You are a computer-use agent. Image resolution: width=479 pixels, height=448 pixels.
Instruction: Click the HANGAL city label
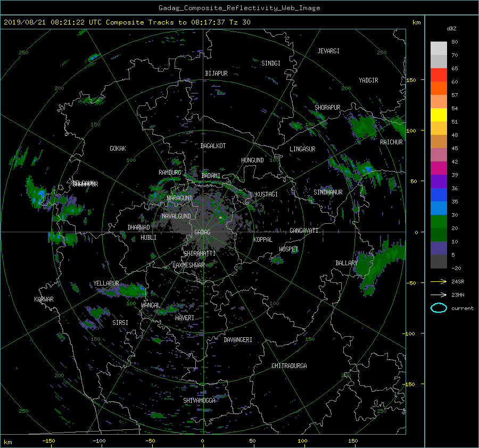point(150,305)
